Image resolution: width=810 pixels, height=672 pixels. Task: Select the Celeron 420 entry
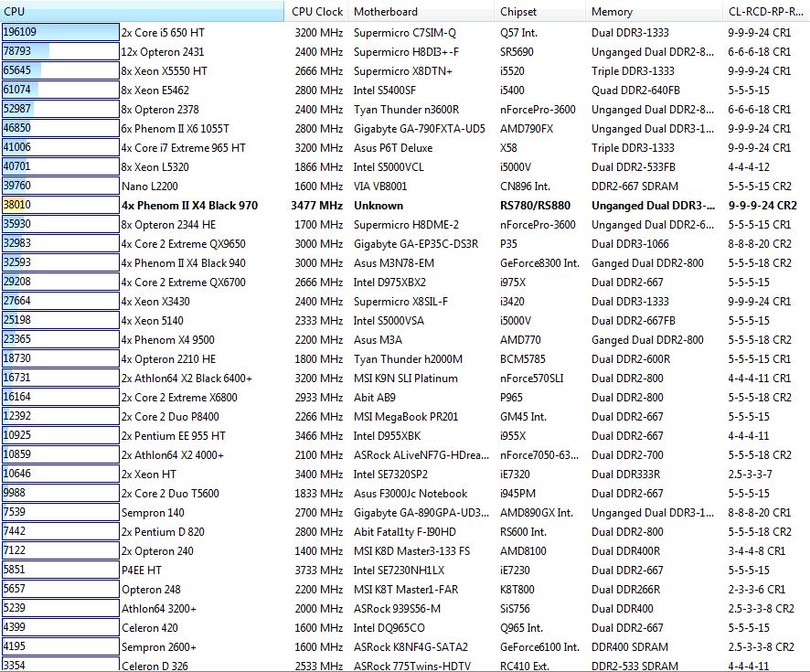(x=150, y=628)
